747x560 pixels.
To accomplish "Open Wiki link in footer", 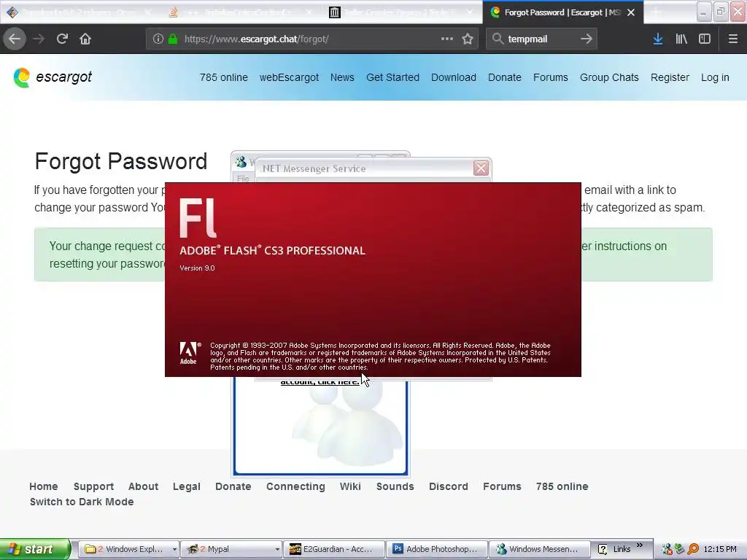I will pyautogui.click(x=350, y=486).
